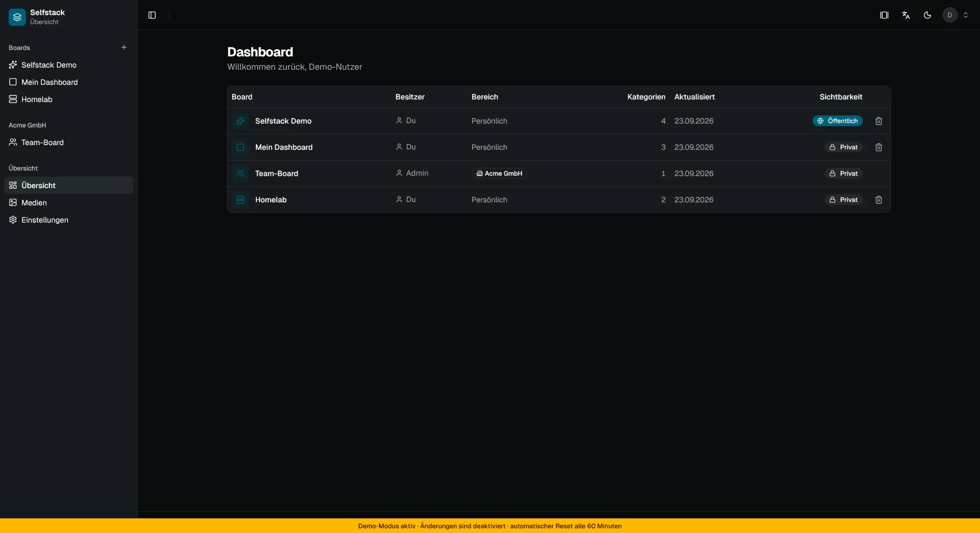This screenshot has width=980, height=533.
Task: Click the Aktualisiert column header
Action: (x=694, y=97)
